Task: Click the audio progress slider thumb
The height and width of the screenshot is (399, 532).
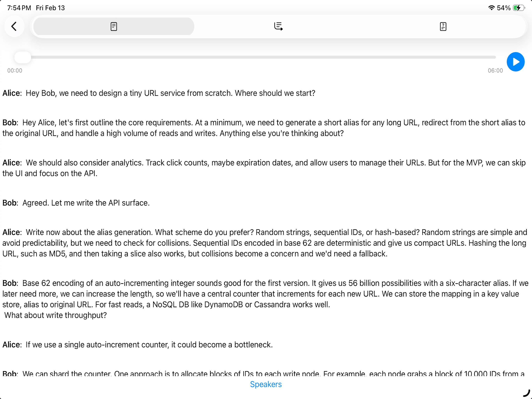Action: pyautogui.click(x=23, y=57)
